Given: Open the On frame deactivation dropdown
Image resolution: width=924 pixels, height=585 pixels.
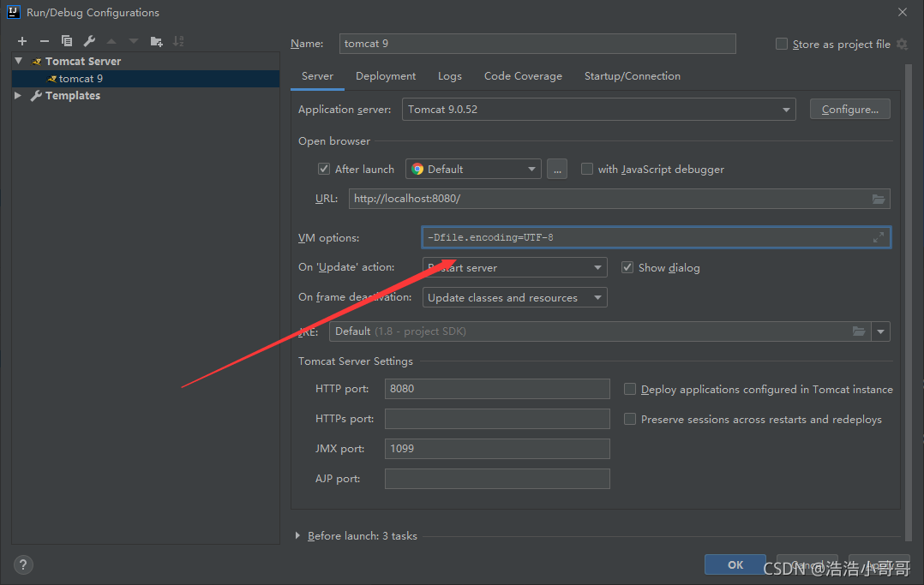Looking at the screenshot, I should 514,297.
